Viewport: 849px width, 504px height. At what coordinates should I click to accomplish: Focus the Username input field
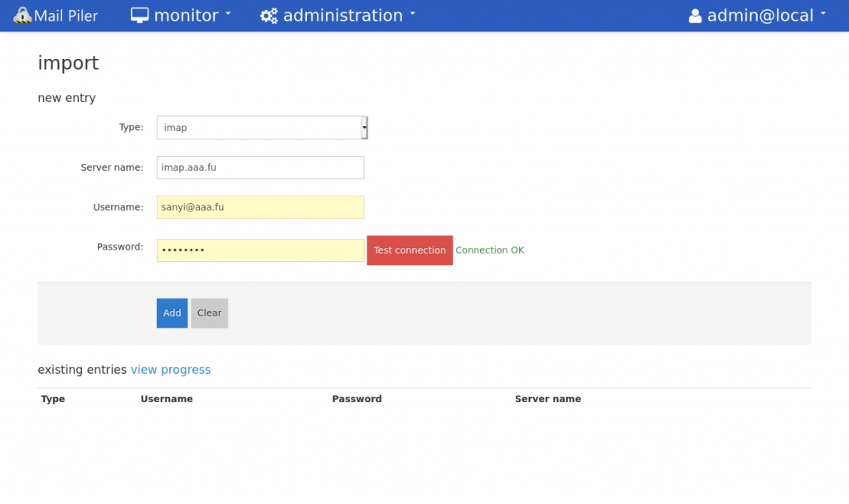pyautogui.click(x=260, y=207)
